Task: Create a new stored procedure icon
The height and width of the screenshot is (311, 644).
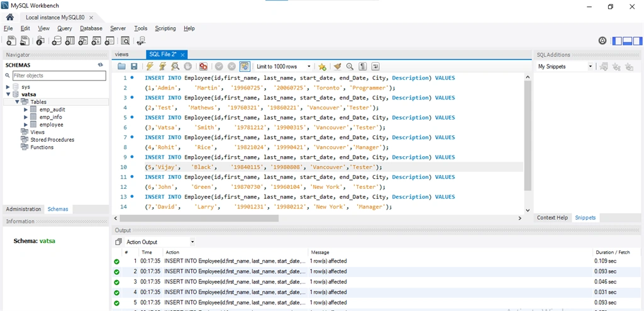Action: pyautogui.click(x=96, y=40)
